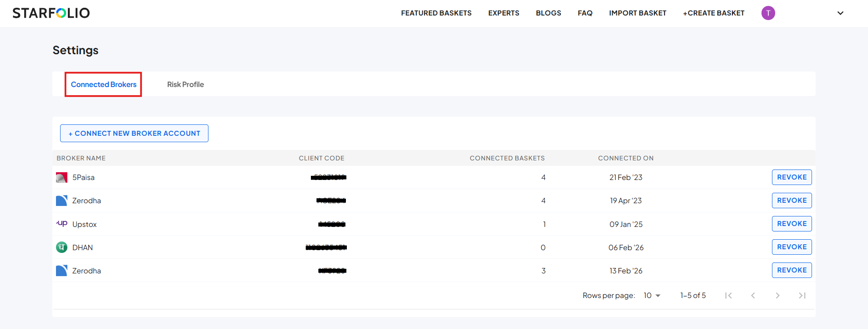Revoke the 5Paisa broker connection
The width and height of the screenshot is (868, 329).
point(792,177)
